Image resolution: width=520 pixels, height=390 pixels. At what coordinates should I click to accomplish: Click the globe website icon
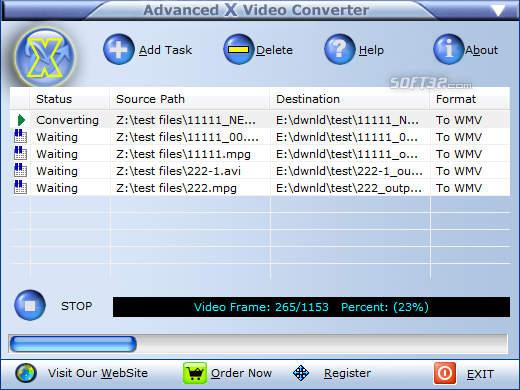(26, 373)
